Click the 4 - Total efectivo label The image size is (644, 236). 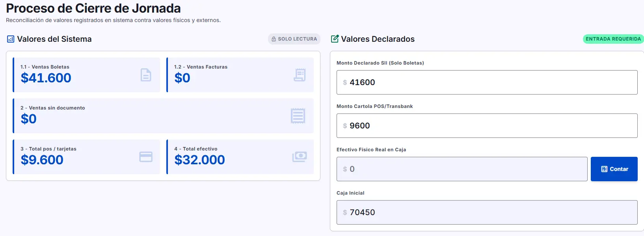(196, 149)
